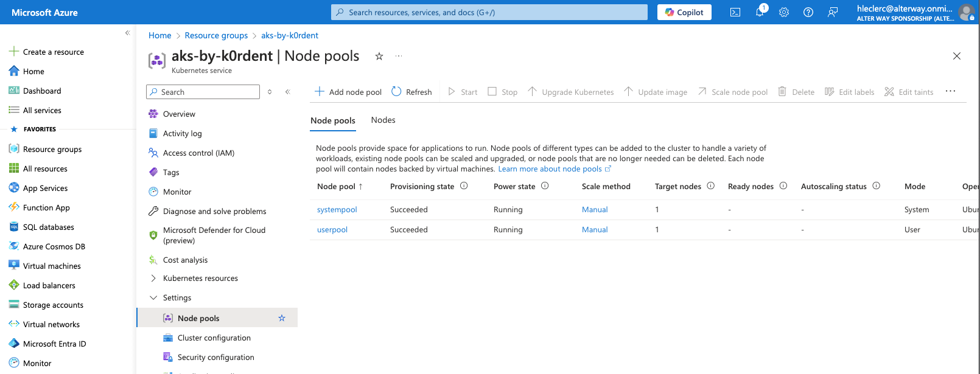This screenshot has width=980, height=374.
Task: Unfavorite Node pools in the sidebar menu
Action: click(282, 318)
